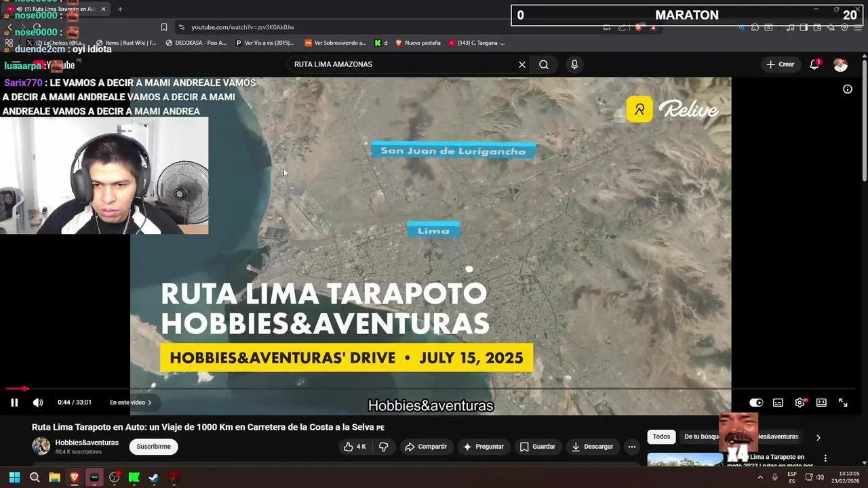The width and height of the screenshot is (868, 488).
Task: Close the 'Ruta Lima Tarapoto' tab
Action: pyautogui.click(x=103, y=9)
